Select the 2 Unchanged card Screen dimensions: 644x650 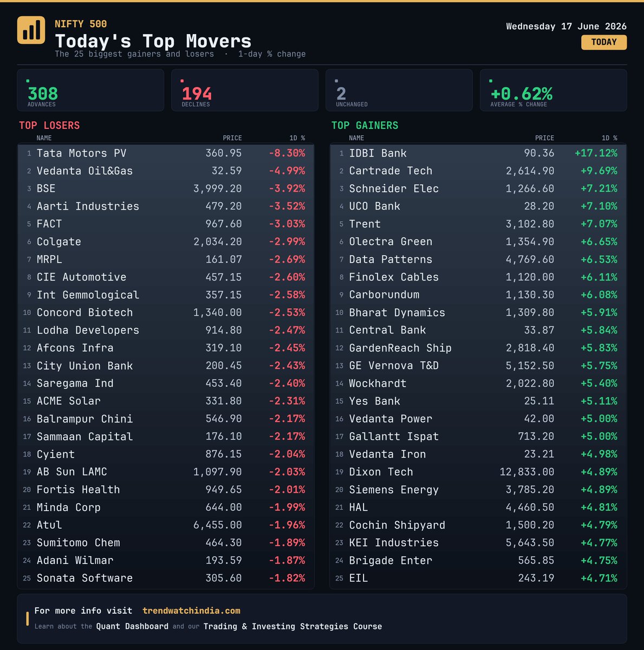399,90
